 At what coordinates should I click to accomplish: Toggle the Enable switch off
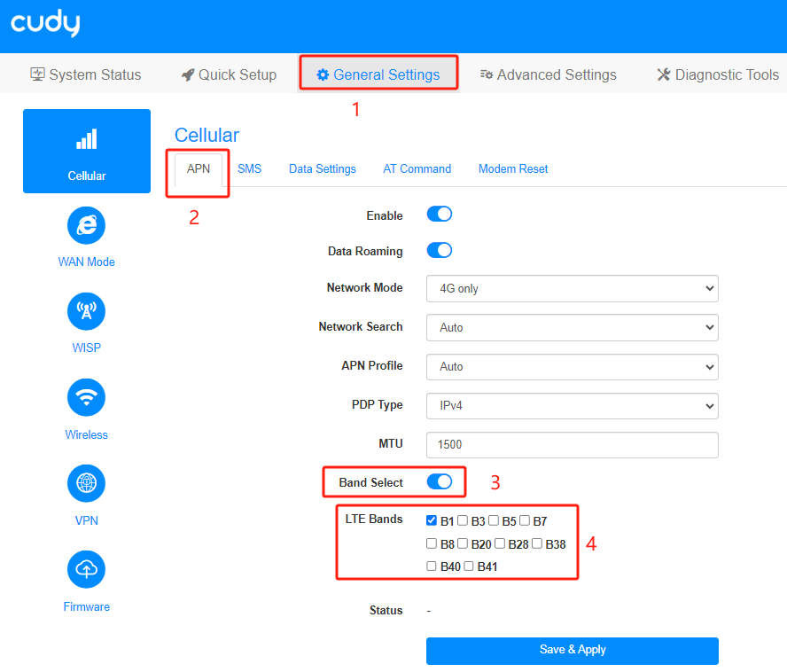pyautogui.click(x=440, y=215)
